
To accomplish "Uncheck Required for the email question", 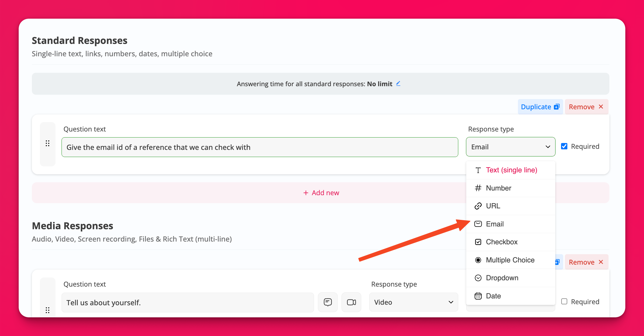I will 564,146.
